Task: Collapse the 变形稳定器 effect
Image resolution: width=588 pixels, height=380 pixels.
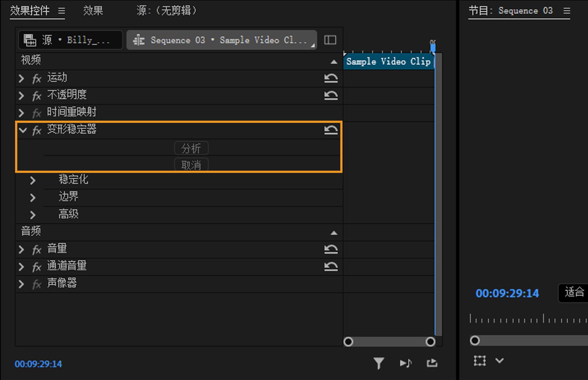Action: (23, 130)
